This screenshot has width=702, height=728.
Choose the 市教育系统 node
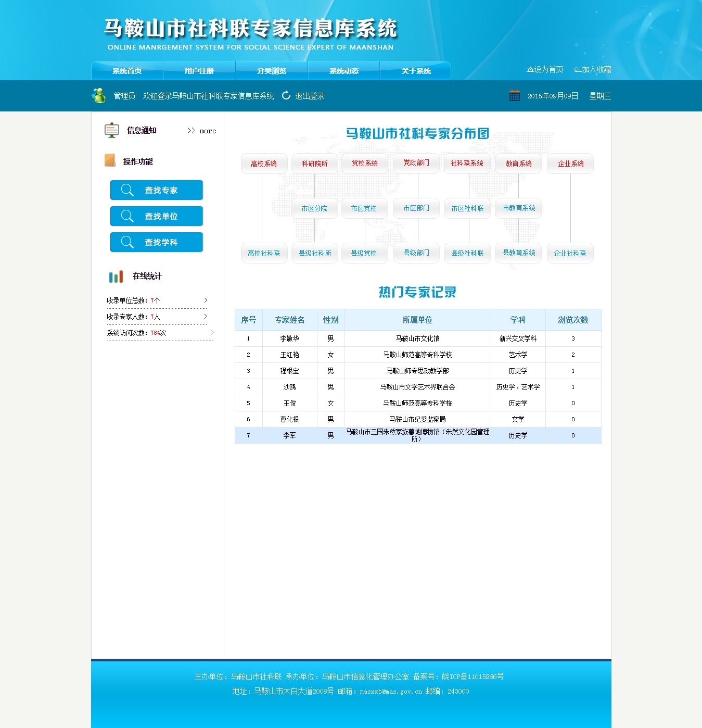[x=519, y=208]
